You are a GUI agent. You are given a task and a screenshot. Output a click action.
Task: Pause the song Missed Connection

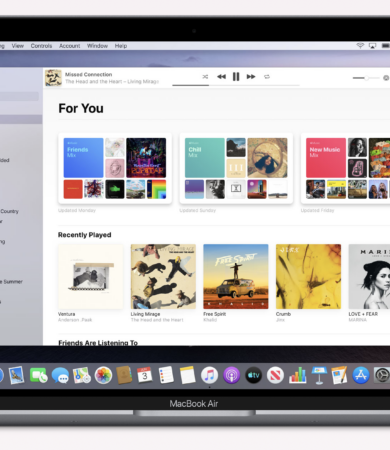point(236,77)
